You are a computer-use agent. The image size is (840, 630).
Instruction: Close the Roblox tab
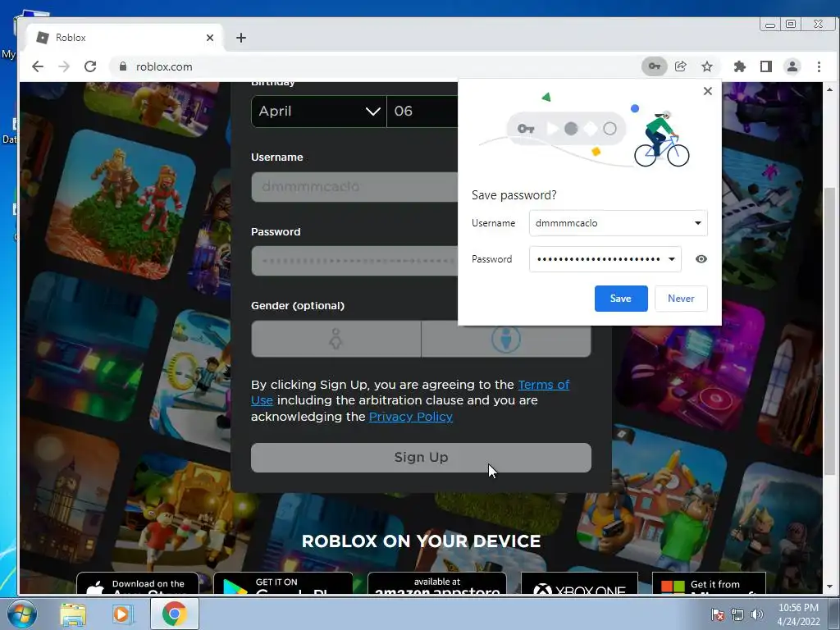(210, 38)
